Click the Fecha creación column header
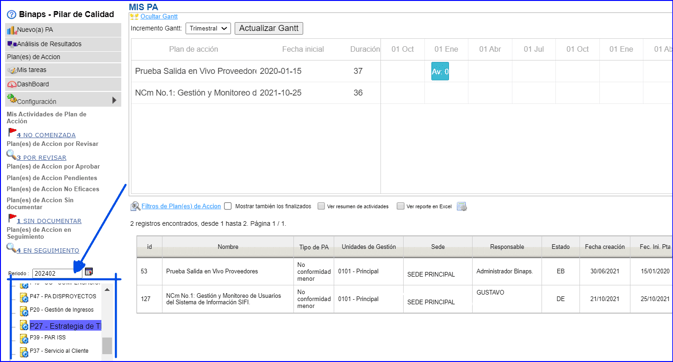The image size is (673, 362). 605,247
